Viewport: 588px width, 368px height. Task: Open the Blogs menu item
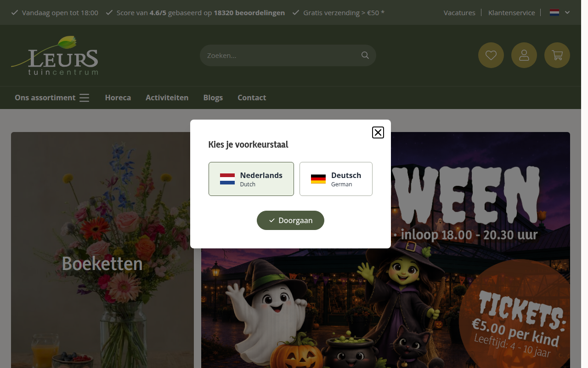pyautogui.click(x=213, y=98)
